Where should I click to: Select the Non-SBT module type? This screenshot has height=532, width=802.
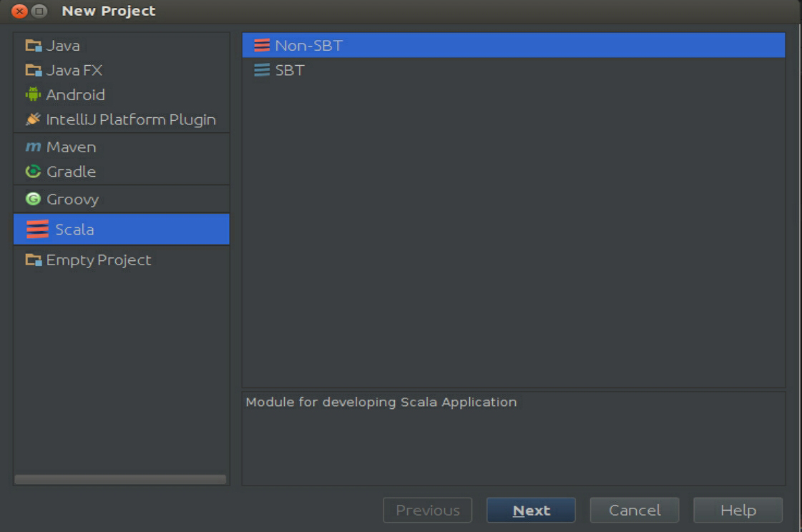tap(308, 46)
